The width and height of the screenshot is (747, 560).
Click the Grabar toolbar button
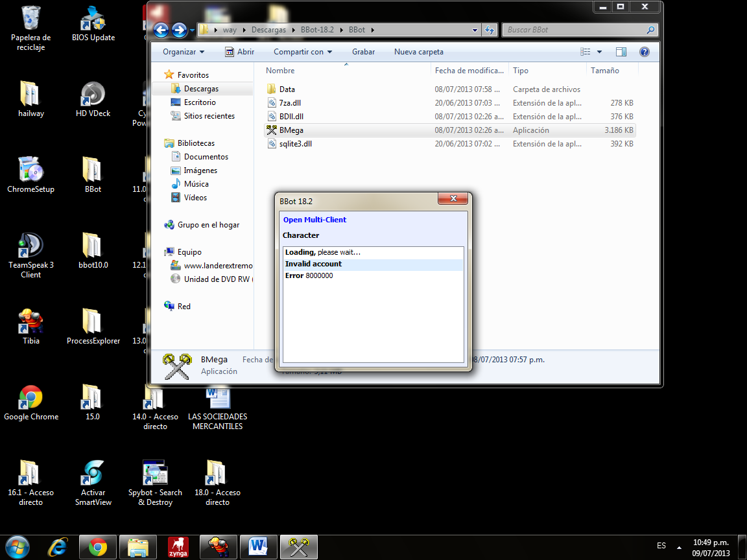tap(363, 52)
